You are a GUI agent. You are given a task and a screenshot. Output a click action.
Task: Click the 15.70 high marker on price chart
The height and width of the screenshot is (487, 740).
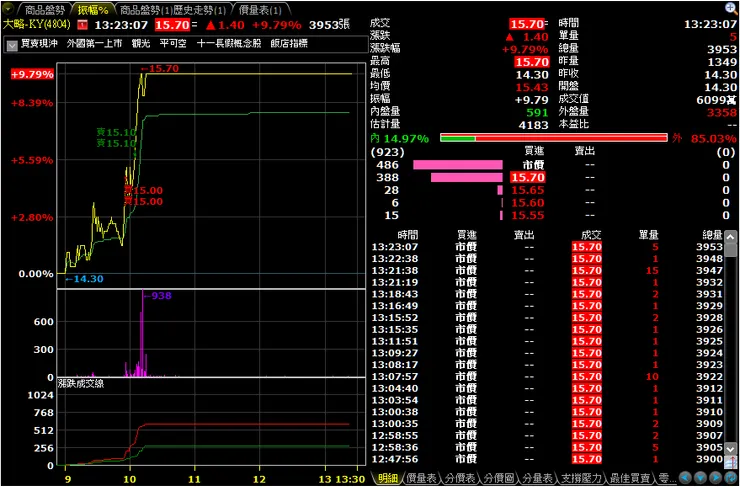click(160, 68)
